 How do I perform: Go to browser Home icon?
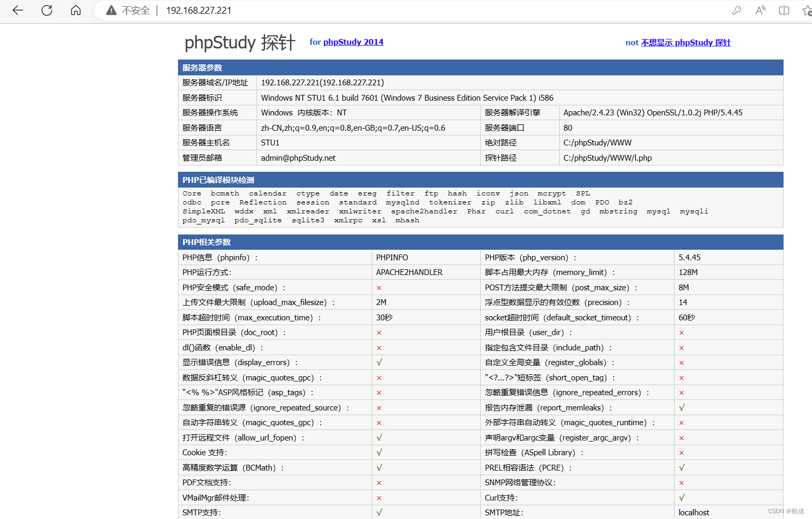click(76, 10)
